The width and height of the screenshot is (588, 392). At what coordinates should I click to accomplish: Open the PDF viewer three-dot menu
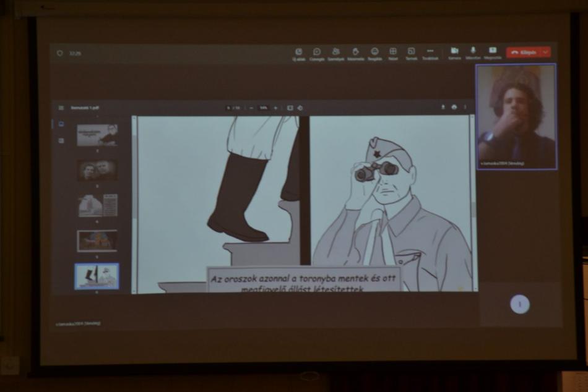pyautogui.click(x=465, y=107)
